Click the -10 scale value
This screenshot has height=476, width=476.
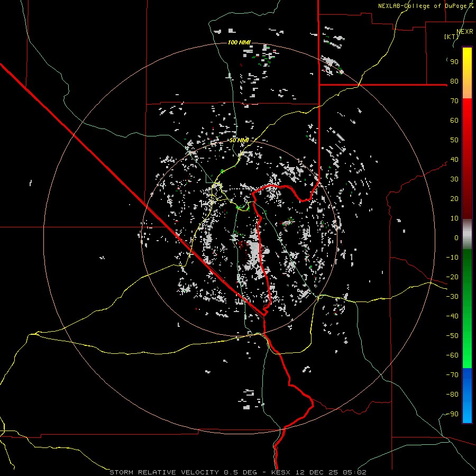[x=452, y=258]
